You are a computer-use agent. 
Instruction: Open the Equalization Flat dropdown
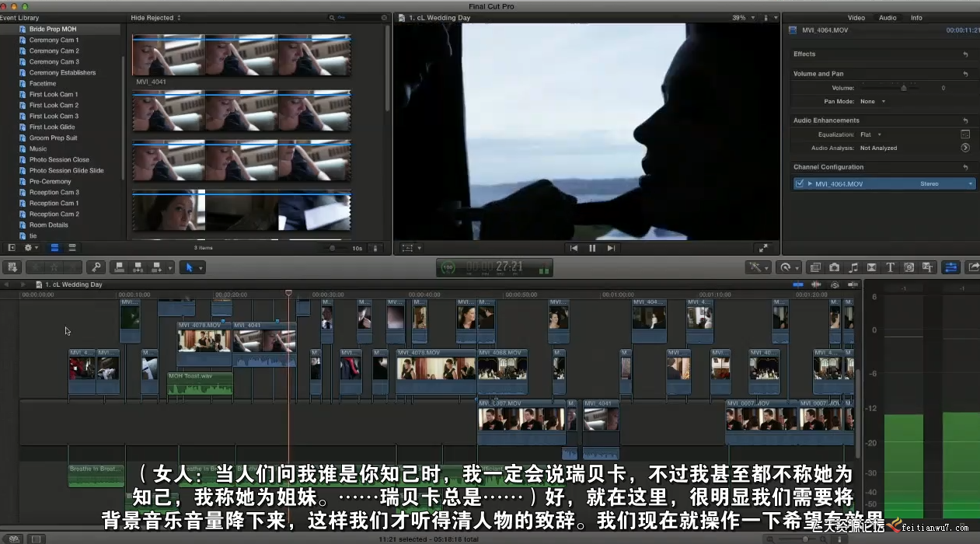(870, 134)
